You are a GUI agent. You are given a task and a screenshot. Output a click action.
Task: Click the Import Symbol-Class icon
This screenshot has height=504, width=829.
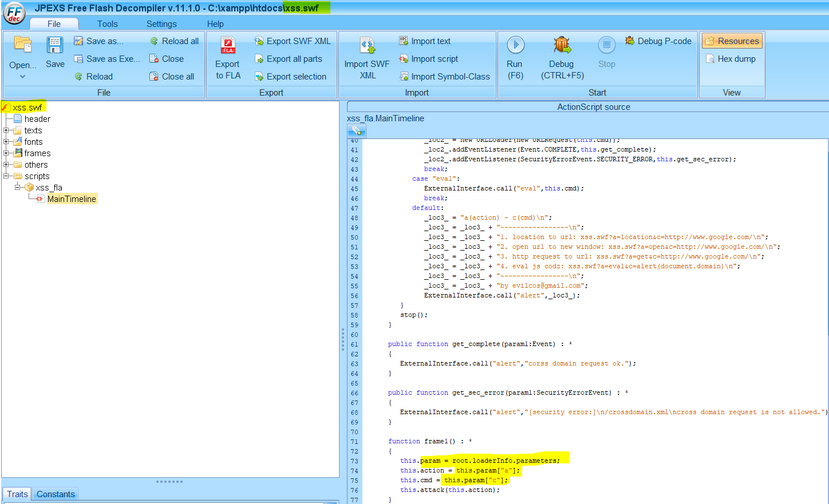(404, 77)
